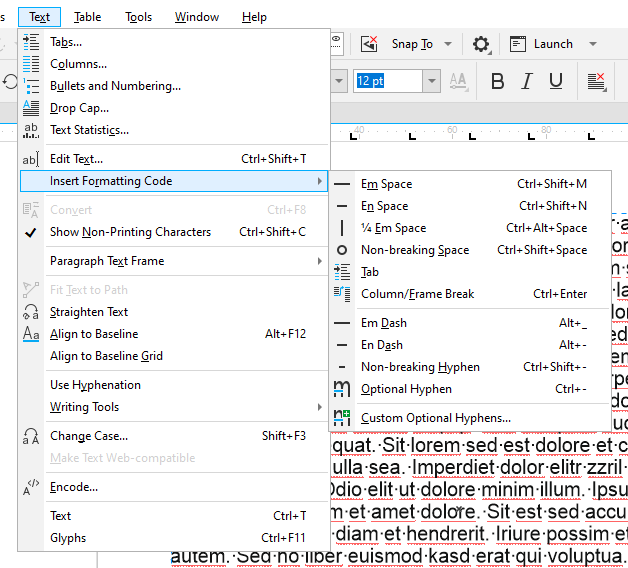Expand the Snap To dropdown

pos(448,44)
